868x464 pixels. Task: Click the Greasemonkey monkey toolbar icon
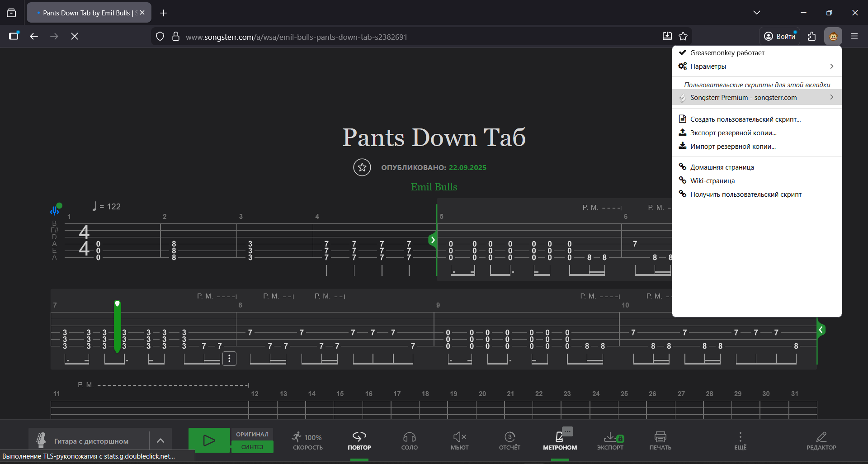click(833, 36)
